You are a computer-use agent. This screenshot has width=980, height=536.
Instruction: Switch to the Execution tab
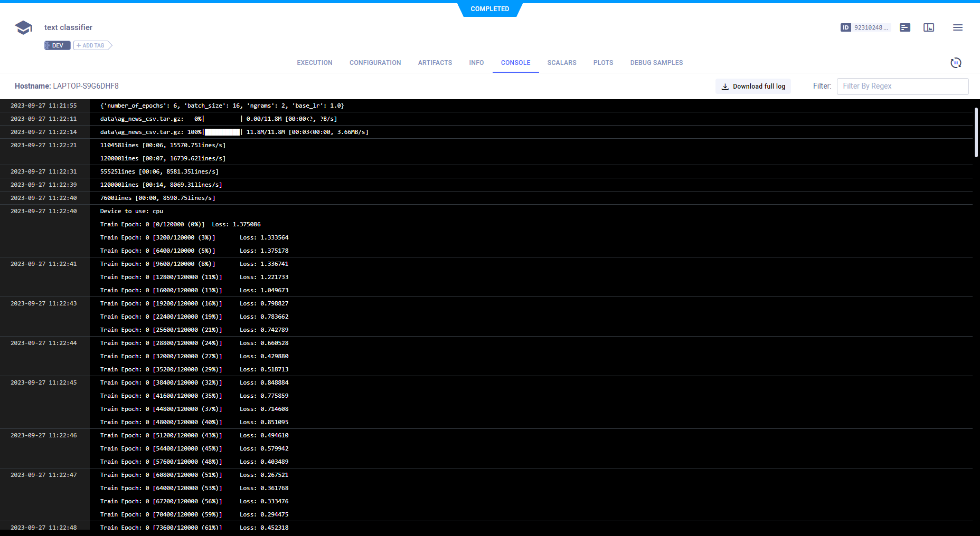coord(315,63)
